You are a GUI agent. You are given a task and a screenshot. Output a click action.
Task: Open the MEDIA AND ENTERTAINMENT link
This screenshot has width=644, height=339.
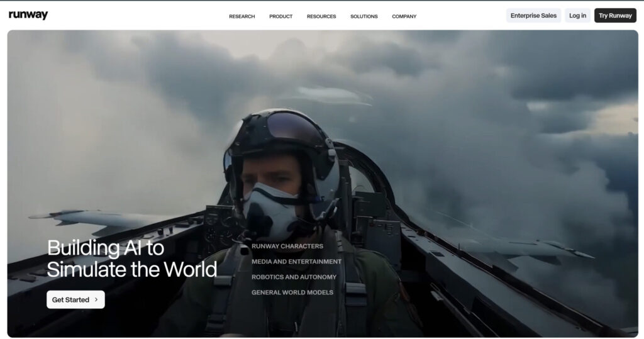(x=296, y=262)
